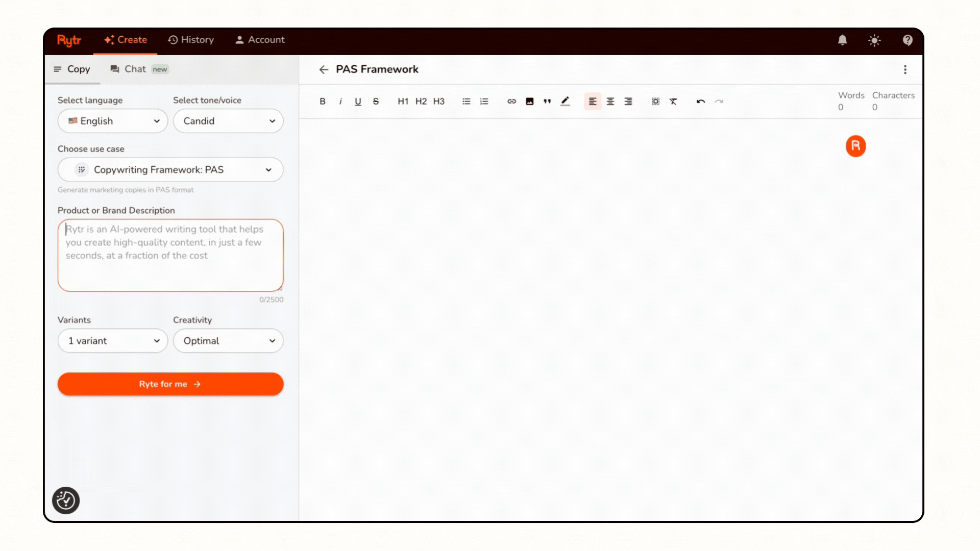Open notifications via the bell icon
Image resolution: width=980 pixels, height=551 pixels.
pos(842,40)
